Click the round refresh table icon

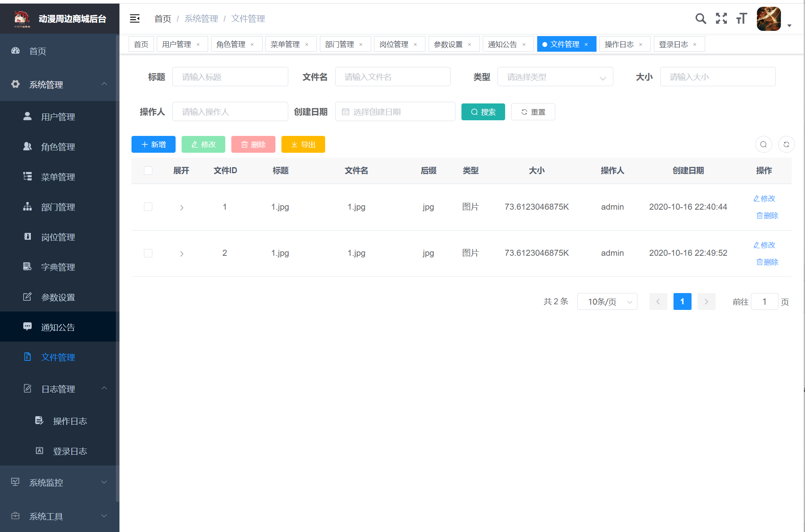[x=786, y=144]
